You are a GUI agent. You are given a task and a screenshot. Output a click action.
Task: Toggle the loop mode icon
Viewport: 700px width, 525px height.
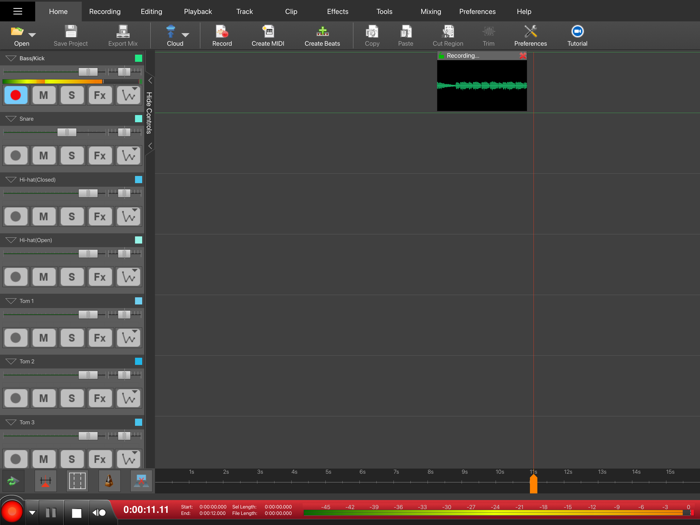point(12,481)
